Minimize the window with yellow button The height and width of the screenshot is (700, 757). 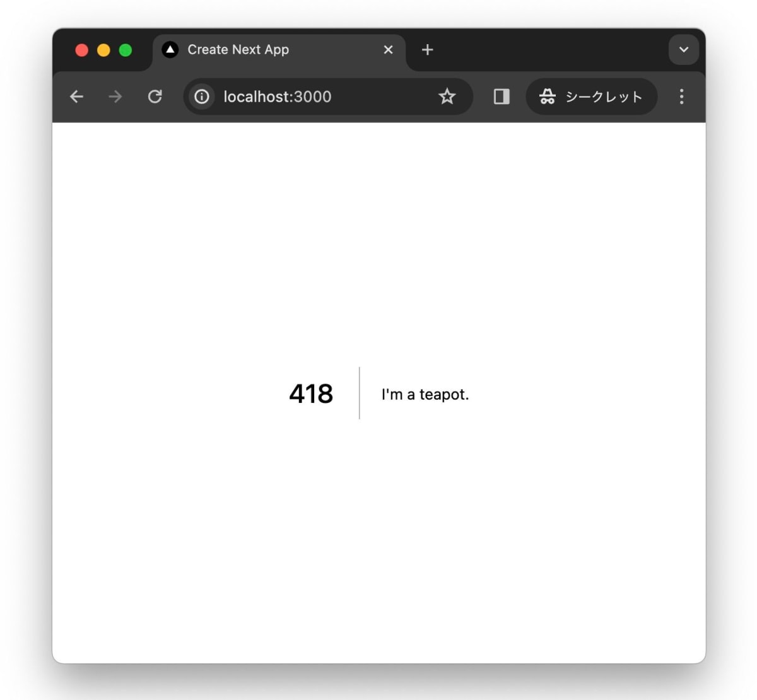point(103,50)
